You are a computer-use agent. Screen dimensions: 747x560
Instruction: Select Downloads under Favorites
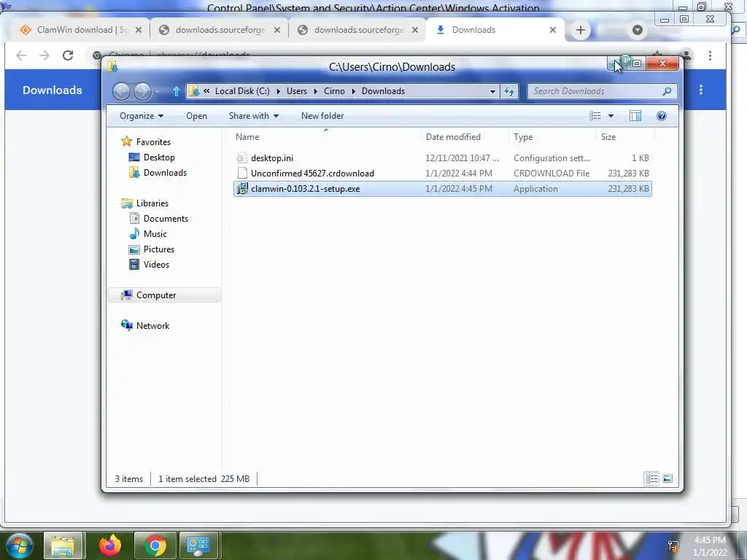165,172
